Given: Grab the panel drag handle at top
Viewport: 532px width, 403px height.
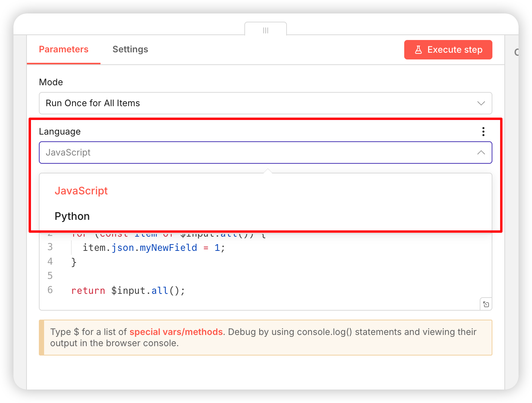Looking at the screenshot, I should 266,30.
